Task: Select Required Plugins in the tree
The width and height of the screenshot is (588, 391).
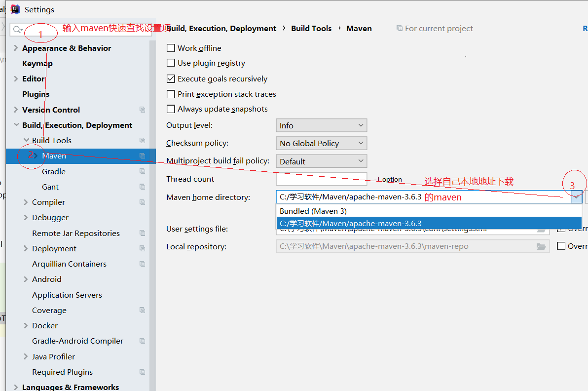Action: point(62,372)
